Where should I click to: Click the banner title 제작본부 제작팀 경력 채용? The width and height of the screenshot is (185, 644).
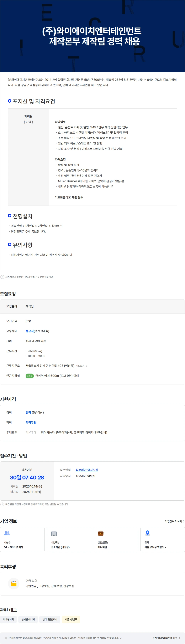click(94, 41)
